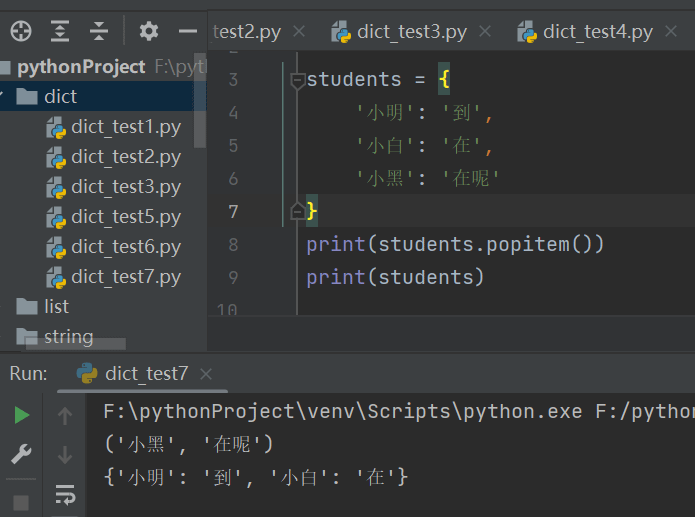Hide the project tool window
695x517 pixels.
coord(187,31)
